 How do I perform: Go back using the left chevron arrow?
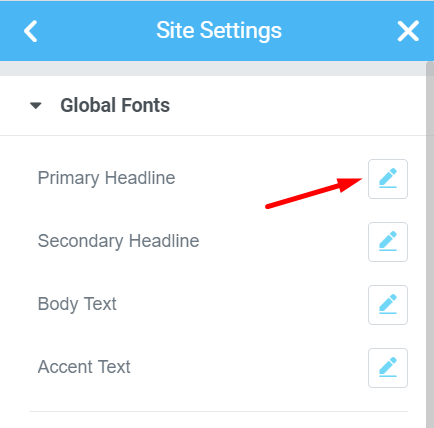tap(31, 31)
